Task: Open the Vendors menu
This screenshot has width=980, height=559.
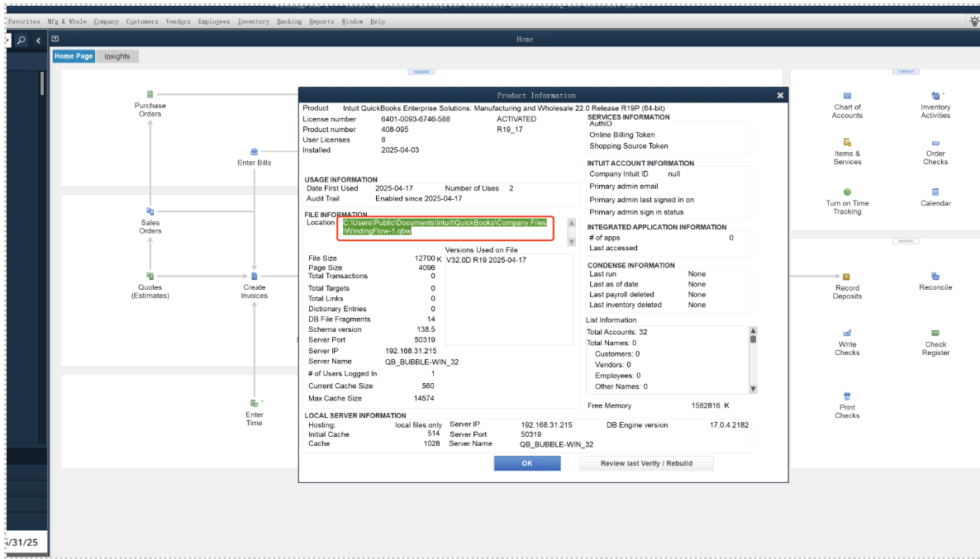Action: click(x=178, y=21)
